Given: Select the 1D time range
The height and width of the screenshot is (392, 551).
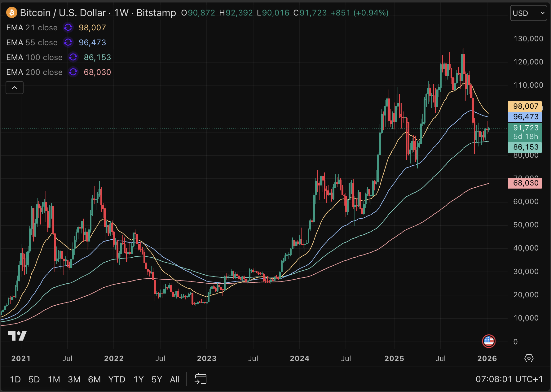Looking at the screenshot, I should coord(15,379).
